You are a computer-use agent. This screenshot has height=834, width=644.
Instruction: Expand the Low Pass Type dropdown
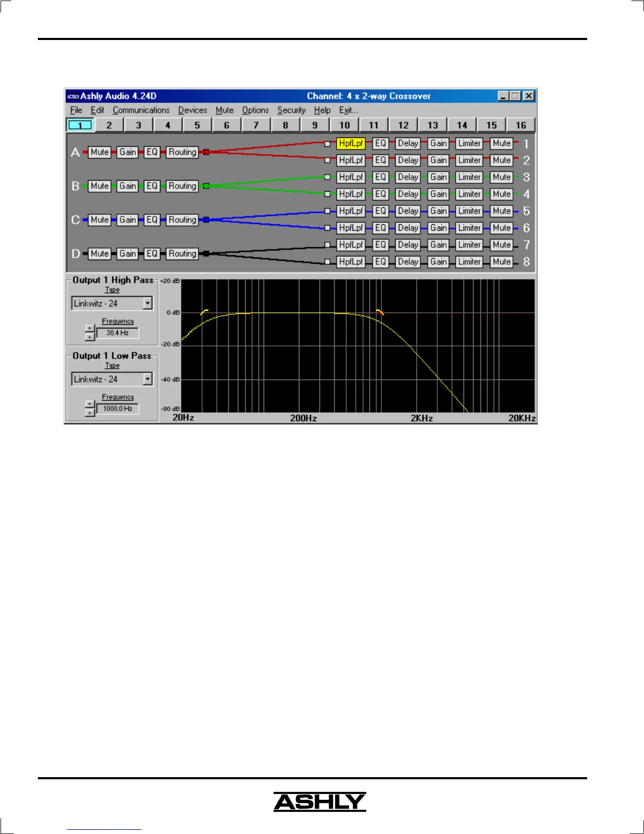pos(148,379)
